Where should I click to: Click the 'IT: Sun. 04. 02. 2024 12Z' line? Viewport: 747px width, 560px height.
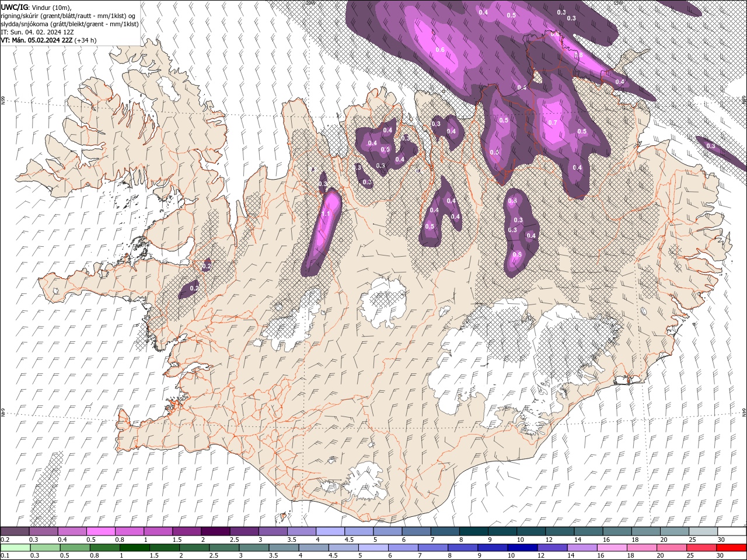click(x=36, y=32)
